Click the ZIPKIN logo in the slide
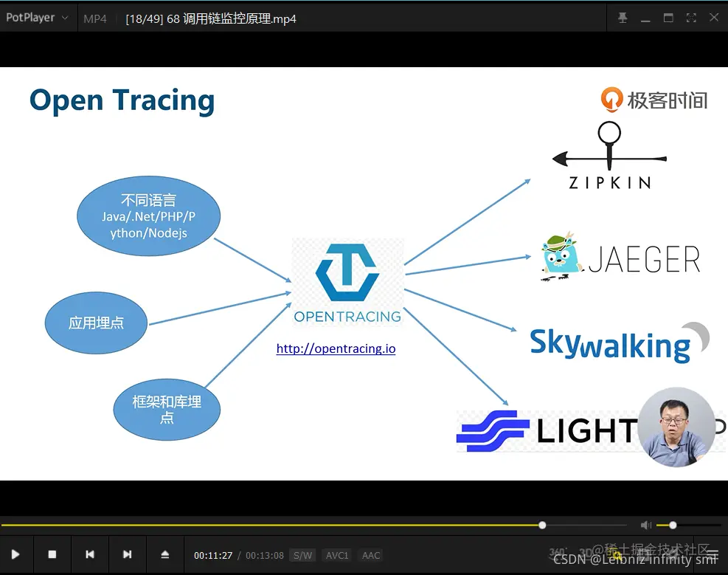The width and height of the screenshot is (728, 575). click(x=609, y=156)
